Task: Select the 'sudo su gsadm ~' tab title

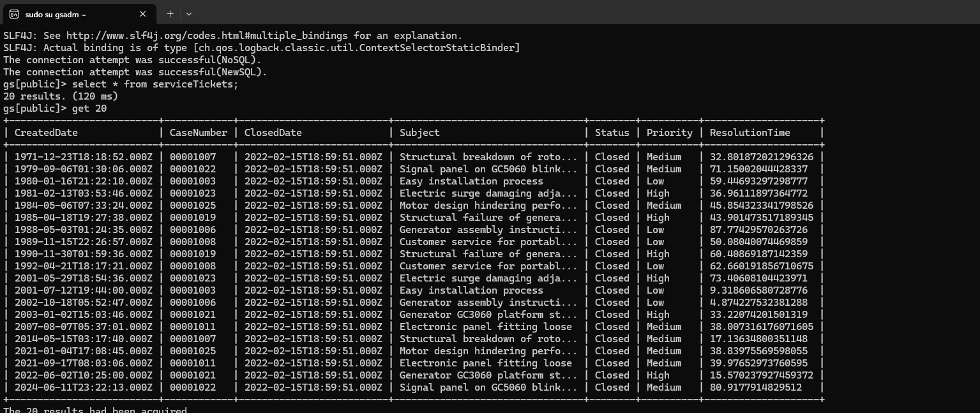Action: coord(56,14)
